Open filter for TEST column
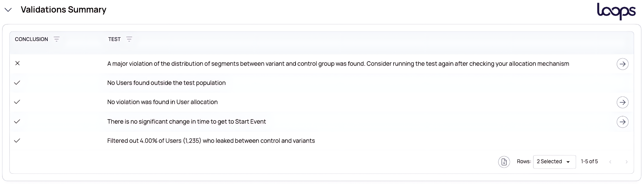Viewport: 644px width, 184px height. (x=129, y=39)
